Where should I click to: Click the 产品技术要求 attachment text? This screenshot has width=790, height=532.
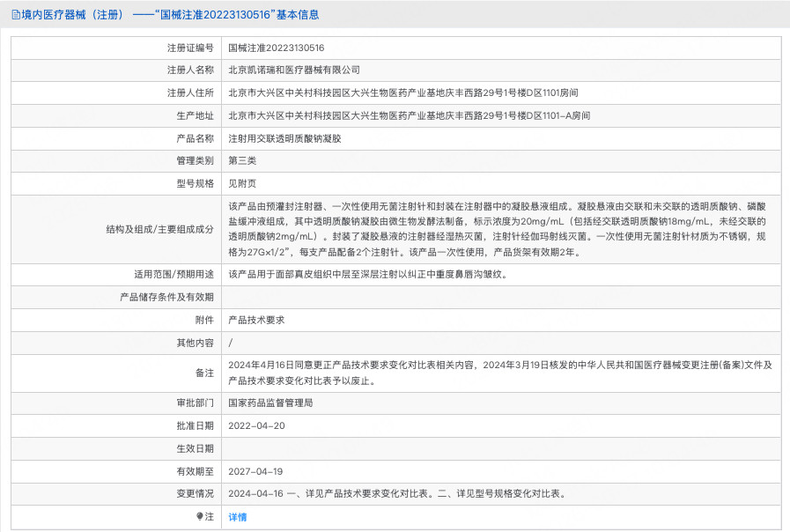pos(256,320)
